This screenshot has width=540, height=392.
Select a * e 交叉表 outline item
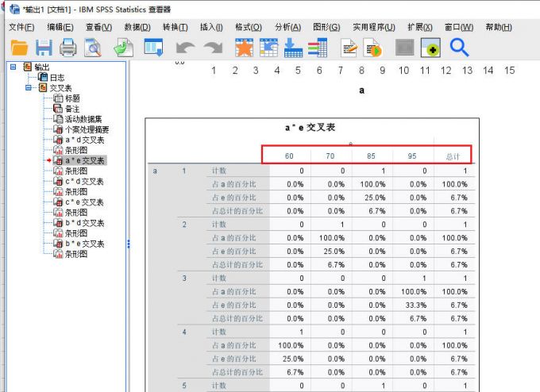(x=85, y=160)
